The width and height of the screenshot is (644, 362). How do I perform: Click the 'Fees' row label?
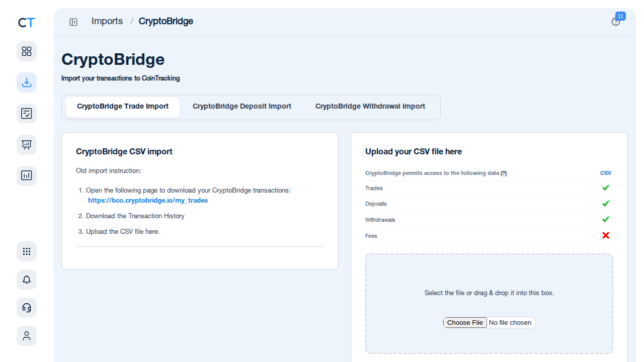point(371,236)
